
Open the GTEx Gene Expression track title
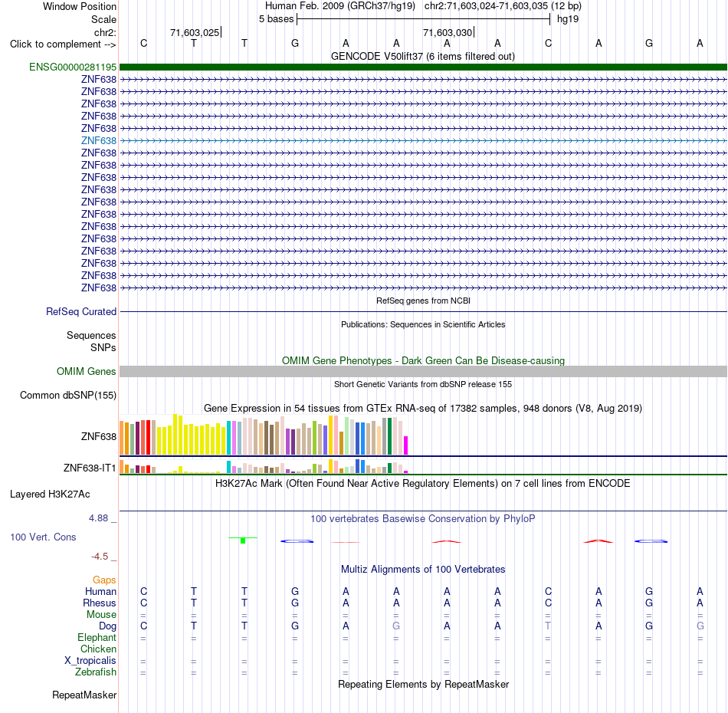coord(423,409)
